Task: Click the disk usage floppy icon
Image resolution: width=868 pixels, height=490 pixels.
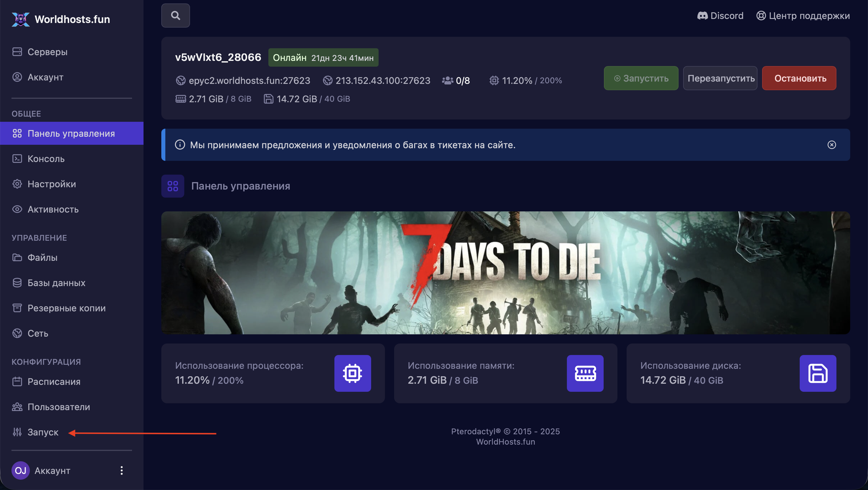Action: coord(817,373)
